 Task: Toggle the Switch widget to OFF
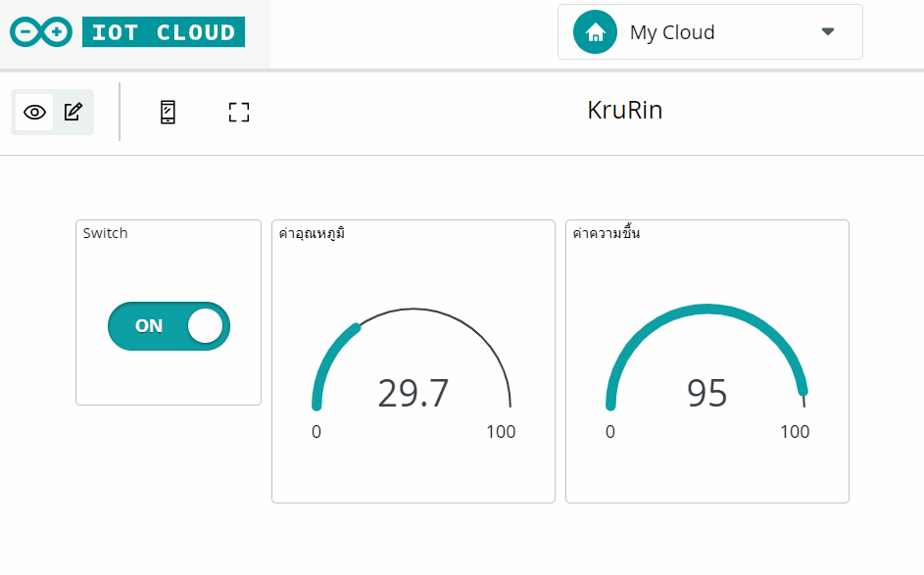169,326
